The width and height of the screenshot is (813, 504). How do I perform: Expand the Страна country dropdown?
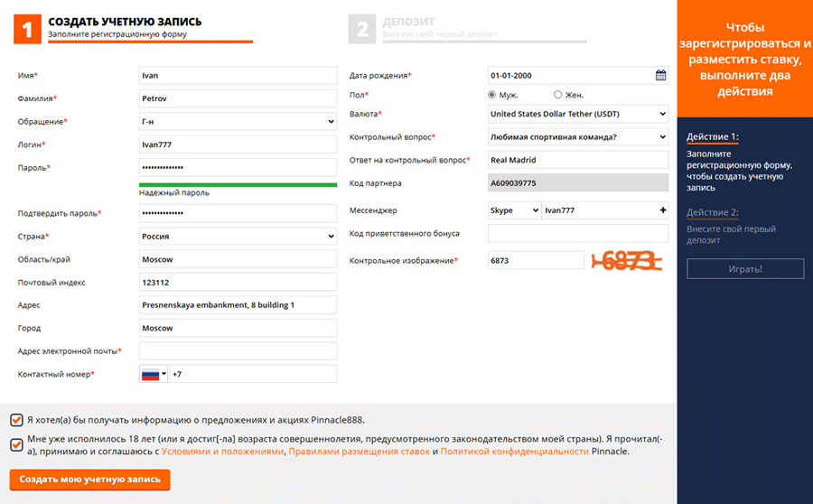coord(238,237)
